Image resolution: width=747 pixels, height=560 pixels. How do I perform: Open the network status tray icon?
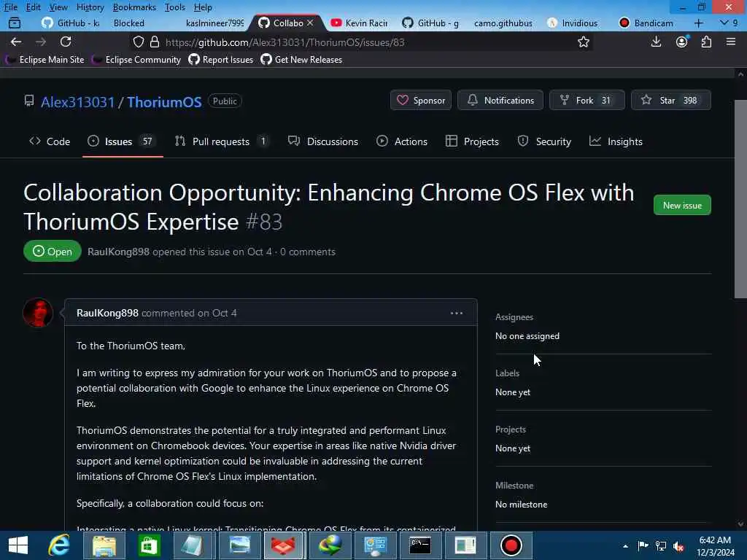(x=661, y=546)
